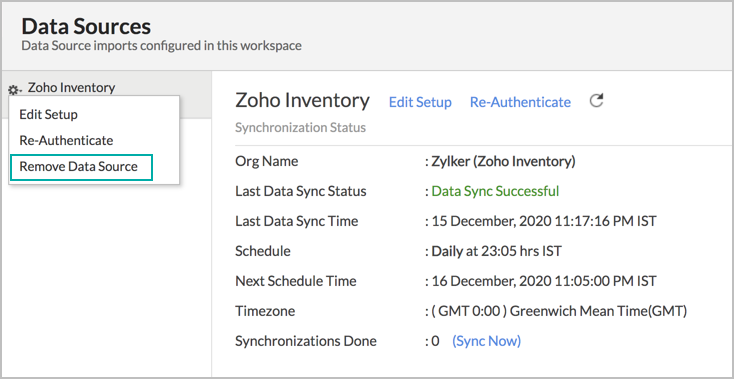Click the workspace imports description under Data Sources
The image size is (734, 379).
(161, 46)
